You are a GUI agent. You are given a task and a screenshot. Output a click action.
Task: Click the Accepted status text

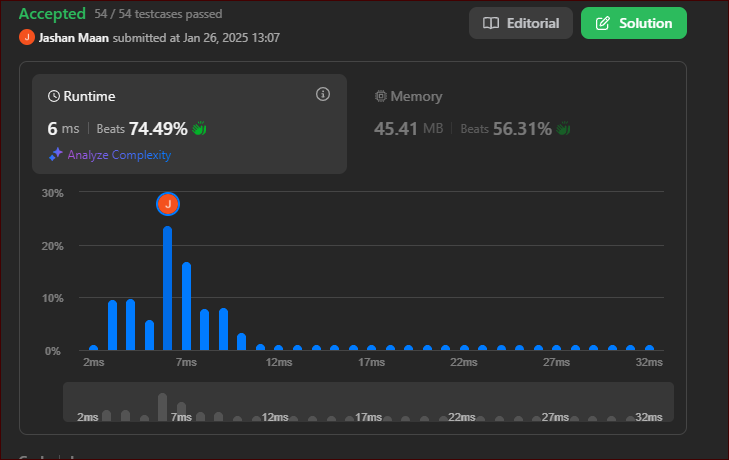point(52,14)
